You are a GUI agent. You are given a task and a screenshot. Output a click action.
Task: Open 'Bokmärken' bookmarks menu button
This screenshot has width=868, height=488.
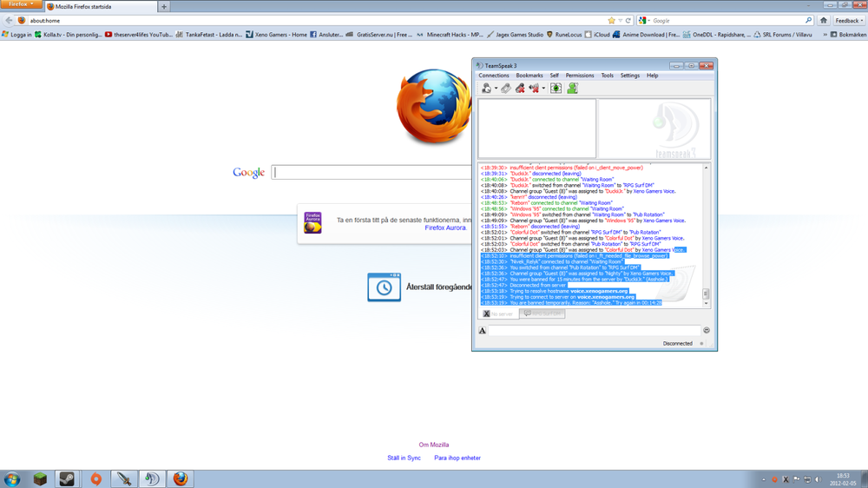click(x=848, y=35)
